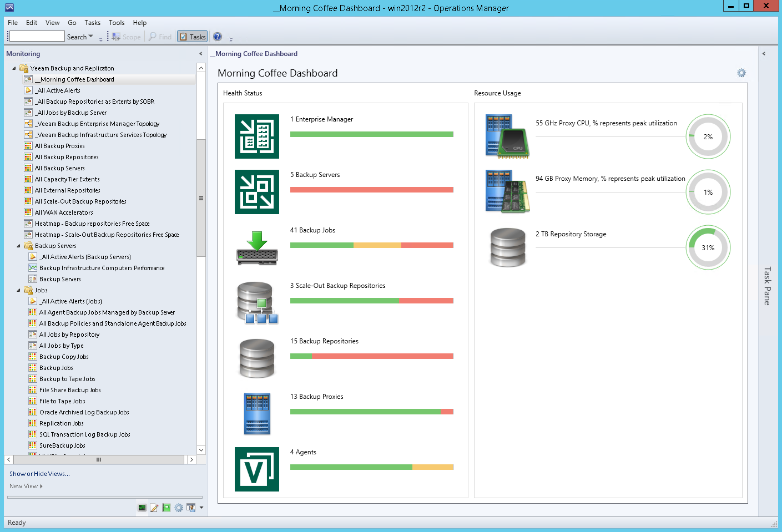Click the icon beside All Backup Proxies

[x=28, y=146]
